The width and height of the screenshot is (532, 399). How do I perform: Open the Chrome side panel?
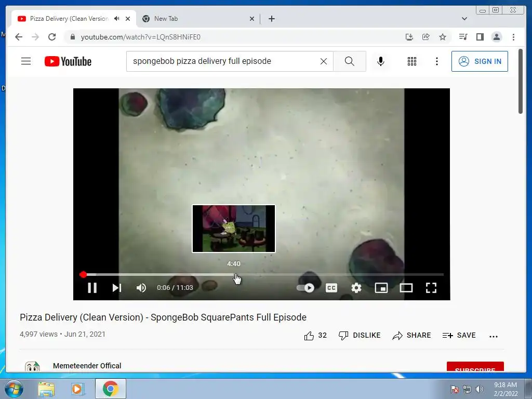click(480, 37)
